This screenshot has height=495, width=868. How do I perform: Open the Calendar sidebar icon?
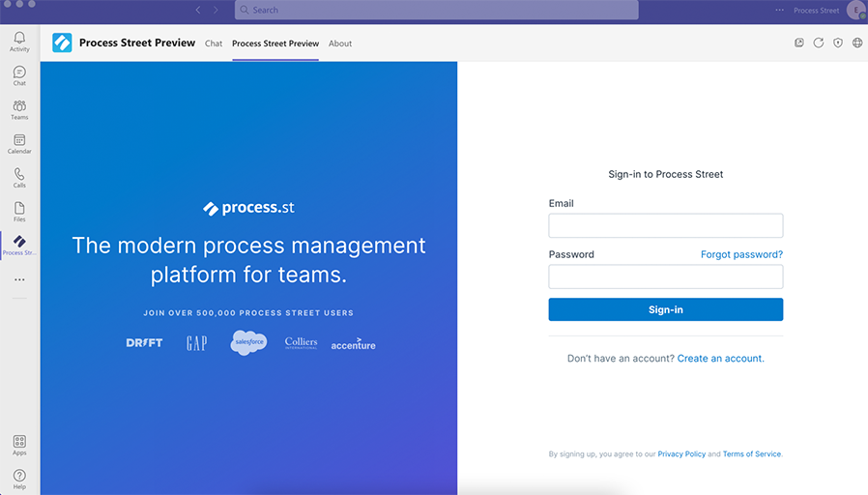(19, 144)
